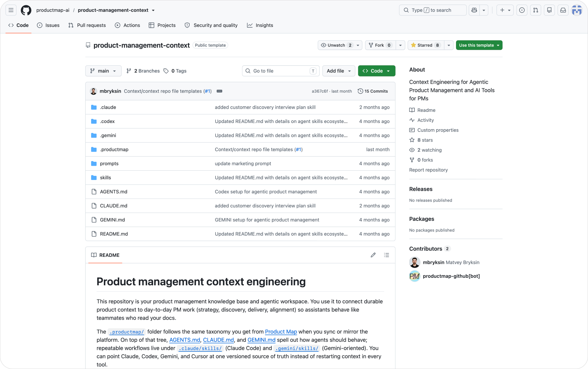Open the create new plus dropdown
The width and height of the screenshot is (588, 369).
pos(505,10)
